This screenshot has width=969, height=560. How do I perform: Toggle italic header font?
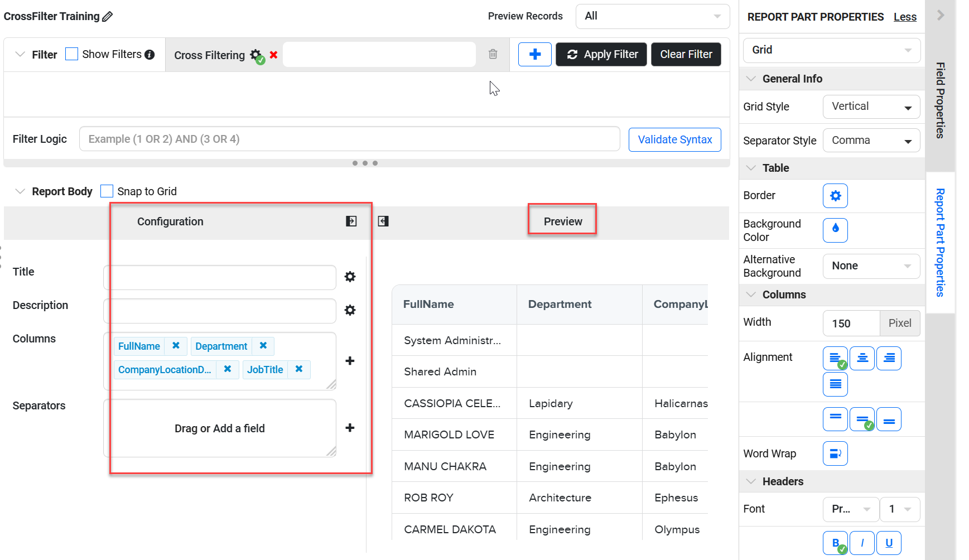862,543
